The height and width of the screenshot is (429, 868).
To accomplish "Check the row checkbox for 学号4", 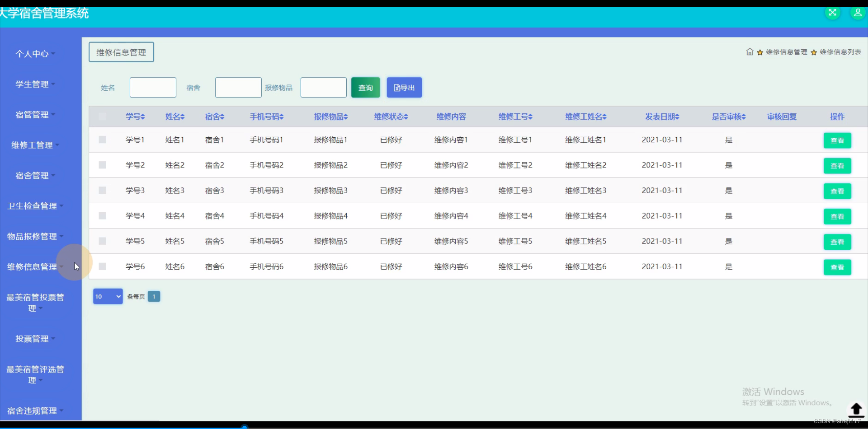I will 102,215.
